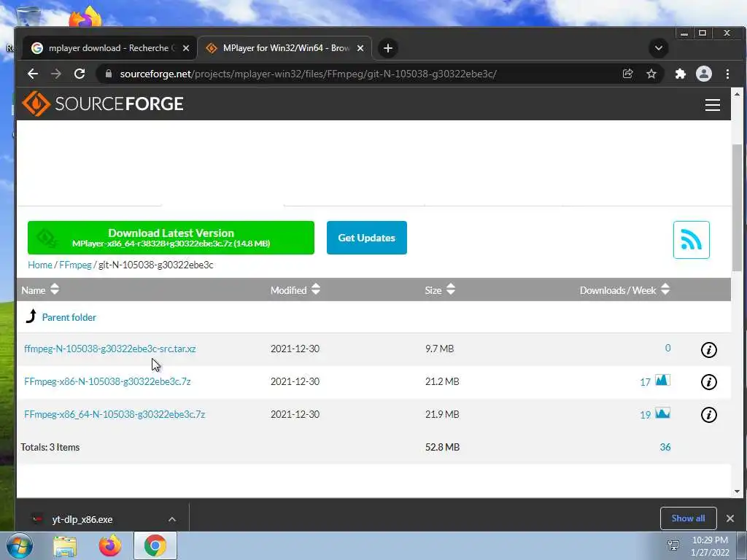747x560 pixels.
Task: Launch Firefox from the taskbar
Action: 110,545
